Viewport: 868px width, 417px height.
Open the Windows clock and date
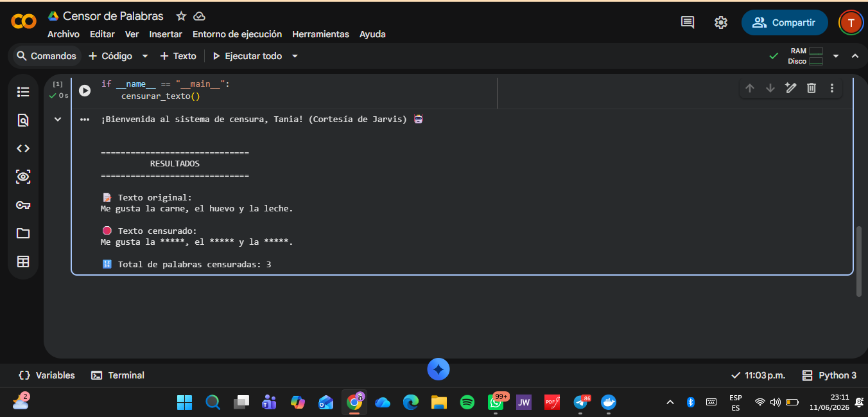point(829,402)
